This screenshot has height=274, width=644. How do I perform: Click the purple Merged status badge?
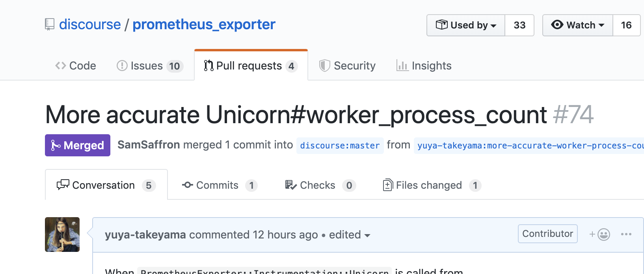click(x=78, y=145)
